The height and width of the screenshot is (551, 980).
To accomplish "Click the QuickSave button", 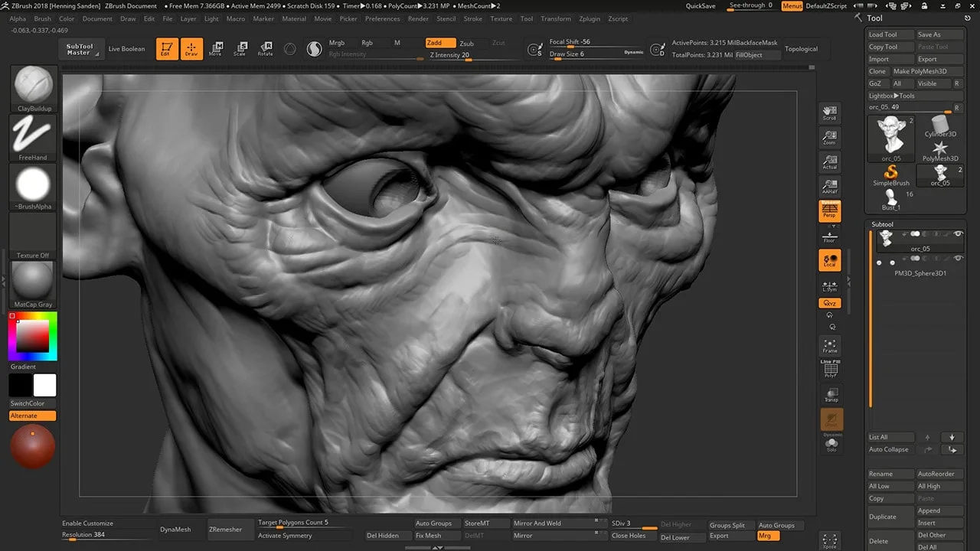I will 701,6.
